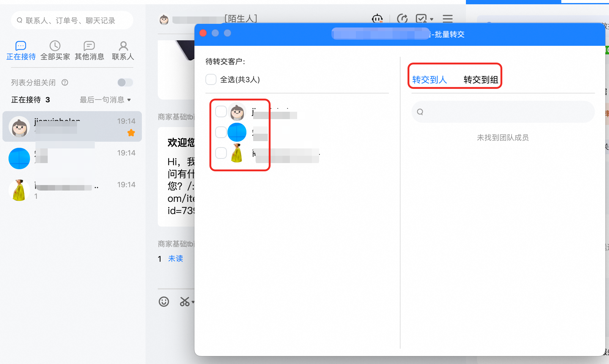Open 其他消息 tab

tap(89, 51)
